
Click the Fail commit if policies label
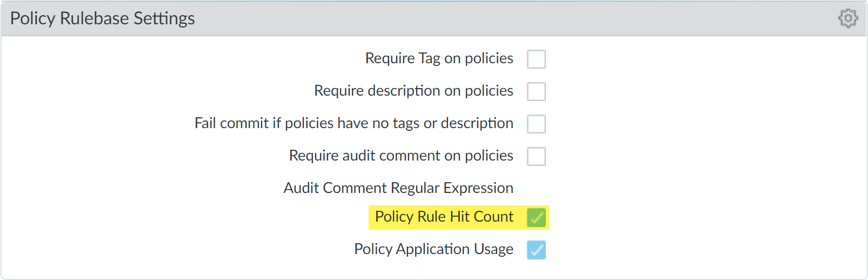[x=353, y=123]
